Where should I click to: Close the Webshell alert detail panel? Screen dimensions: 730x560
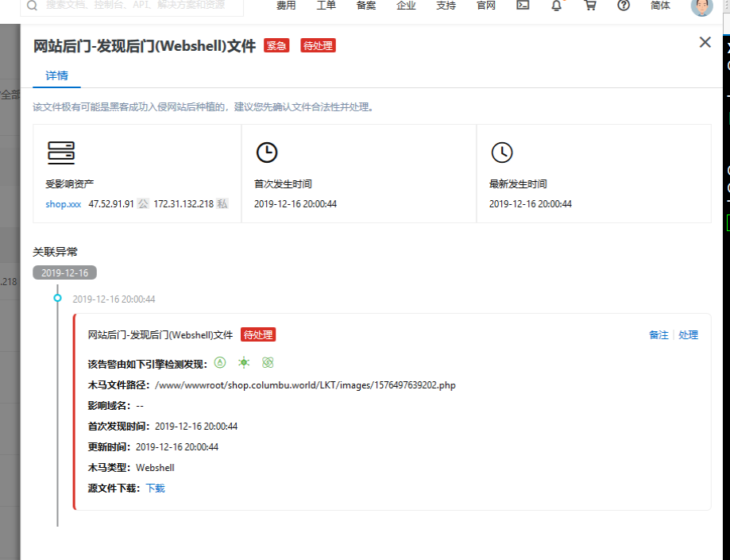coord(705,43)
